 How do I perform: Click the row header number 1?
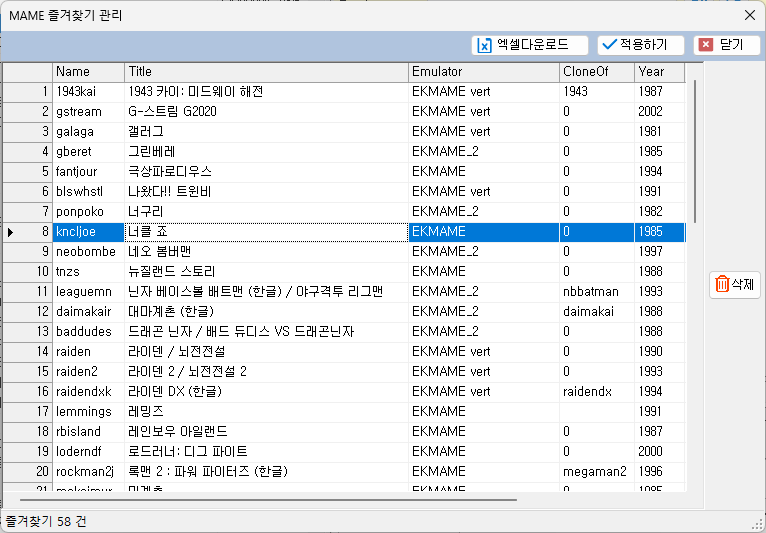(x=27, y=92)
